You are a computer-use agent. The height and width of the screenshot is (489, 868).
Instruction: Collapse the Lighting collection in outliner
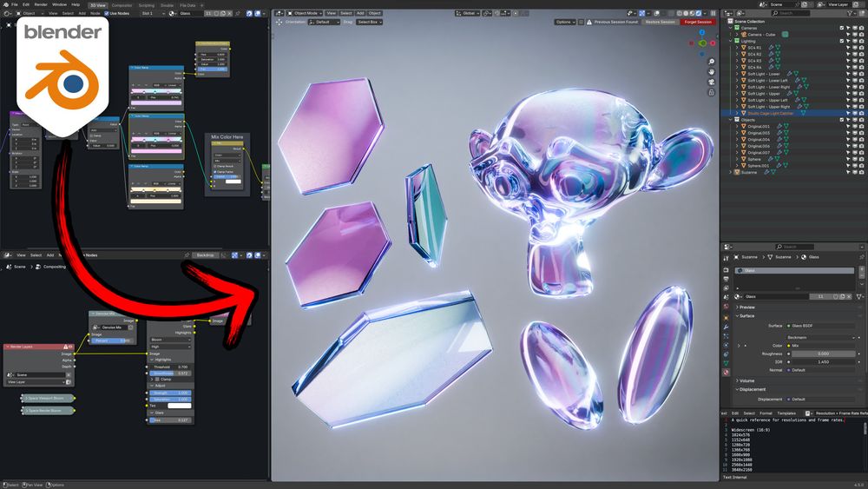tap(730, 41)
